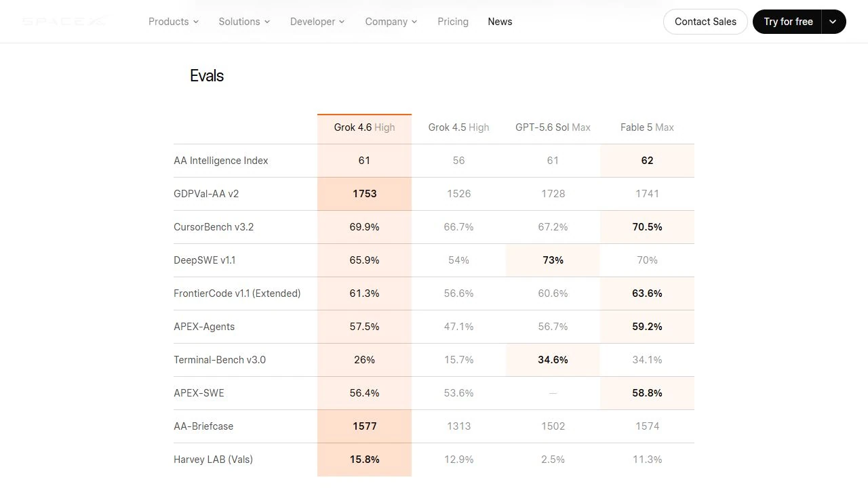This screenshot has height=488, width=868.
Task: Click the FrontierCode v1.1 (Extended) row label
Action: (237, 293)
